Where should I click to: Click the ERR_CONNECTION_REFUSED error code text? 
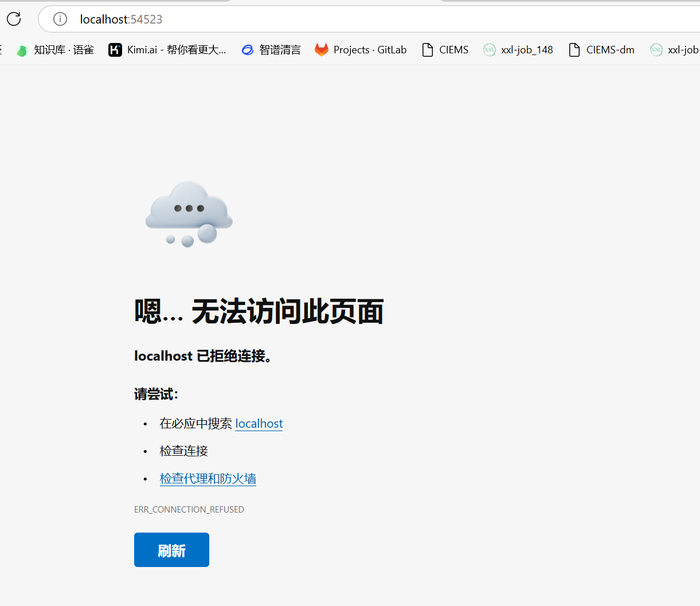coord(189,509)
